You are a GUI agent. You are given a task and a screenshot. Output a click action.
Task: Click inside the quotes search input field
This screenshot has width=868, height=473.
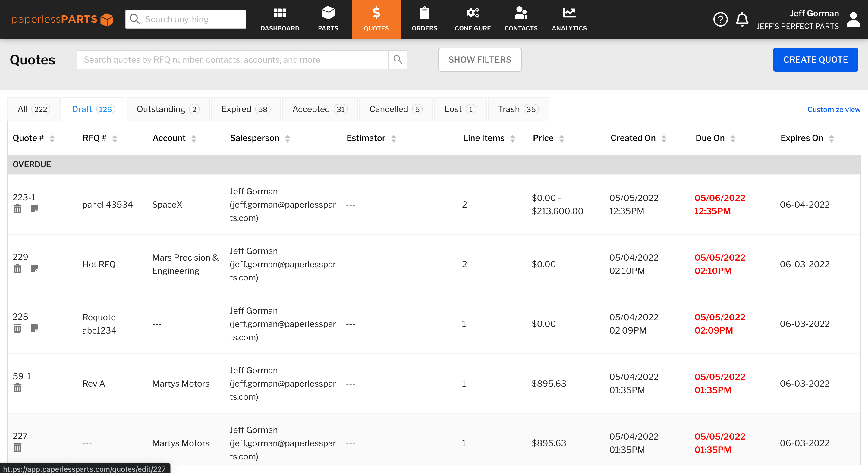232,60
